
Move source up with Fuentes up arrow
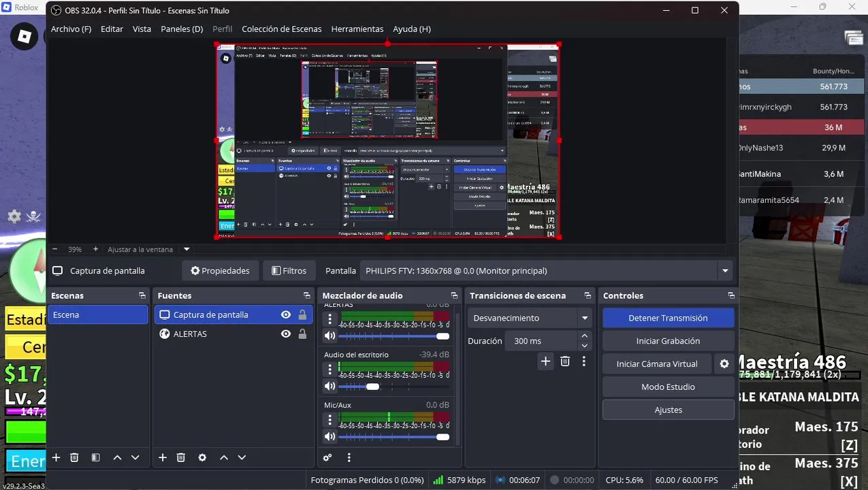pos(223,458)
